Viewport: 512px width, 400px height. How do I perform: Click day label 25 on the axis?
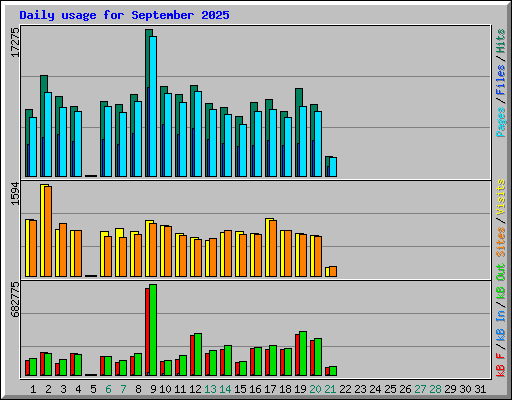(x=390, y=389)
